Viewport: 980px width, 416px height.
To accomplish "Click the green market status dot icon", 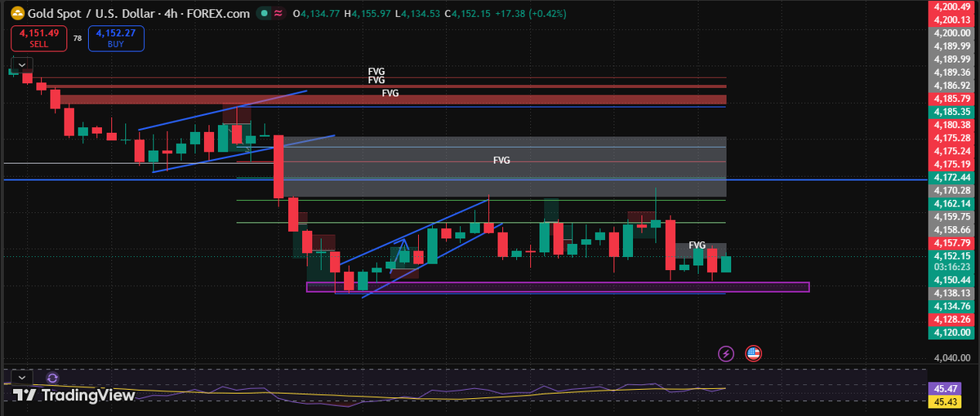I will pos(263,14).
